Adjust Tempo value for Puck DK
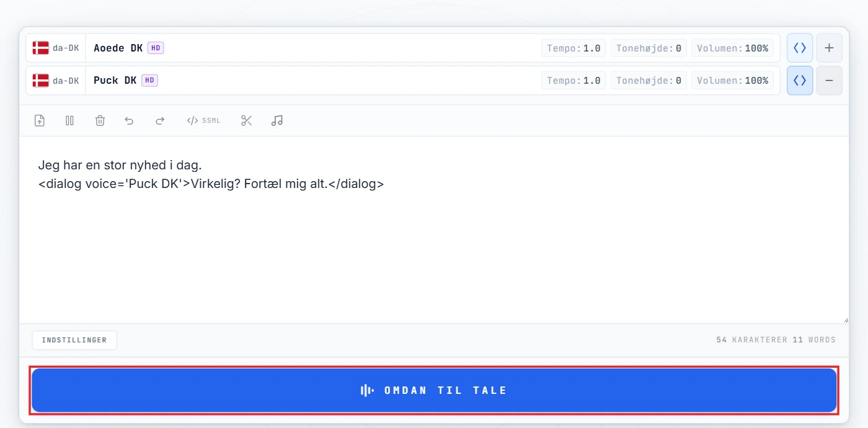The width and height of the screenshot is (868, 428). 573,81
